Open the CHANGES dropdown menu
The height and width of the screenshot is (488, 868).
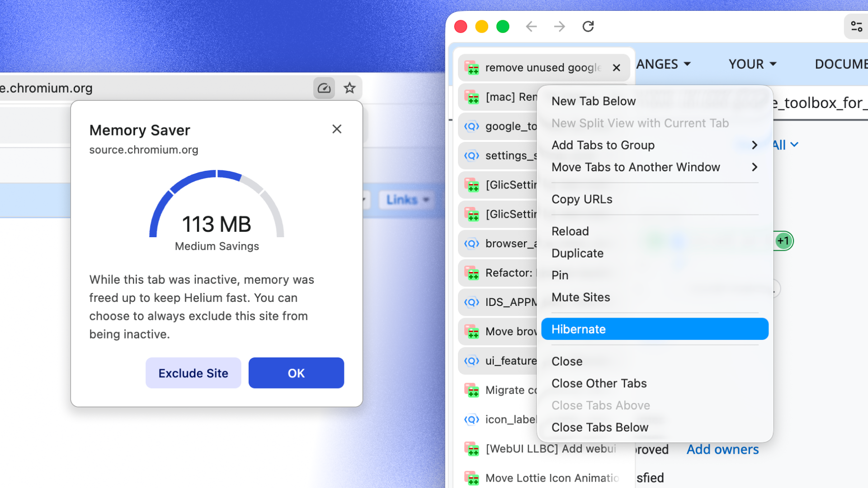click(664, 64)
